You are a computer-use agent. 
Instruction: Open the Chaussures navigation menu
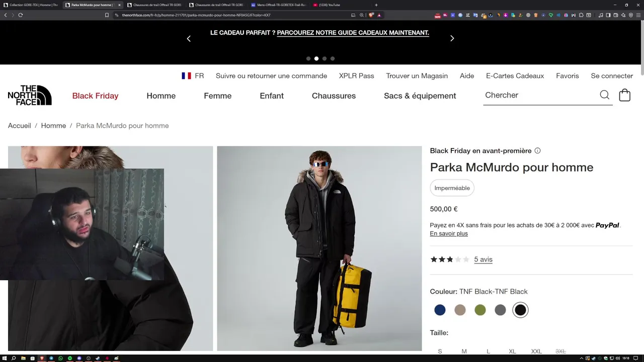(x=334, y=96)
